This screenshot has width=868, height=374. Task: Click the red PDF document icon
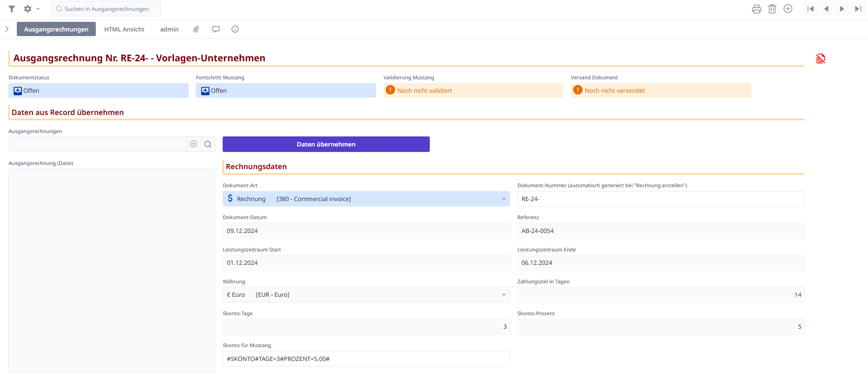(820, 59)
